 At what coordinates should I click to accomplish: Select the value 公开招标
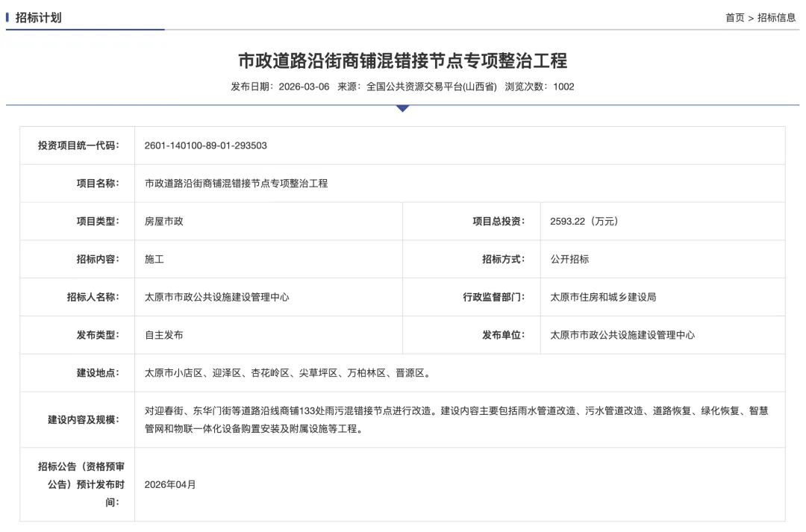(569, 259)
